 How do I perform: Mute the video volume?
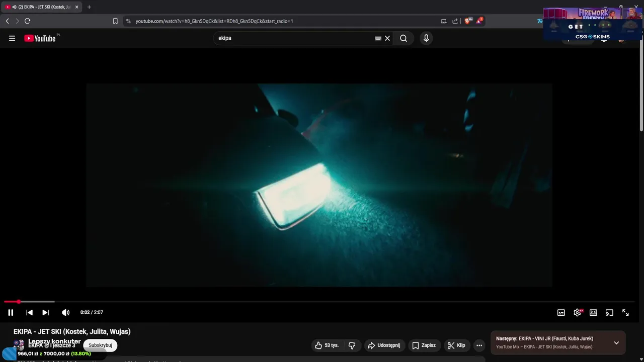[65, 312]
